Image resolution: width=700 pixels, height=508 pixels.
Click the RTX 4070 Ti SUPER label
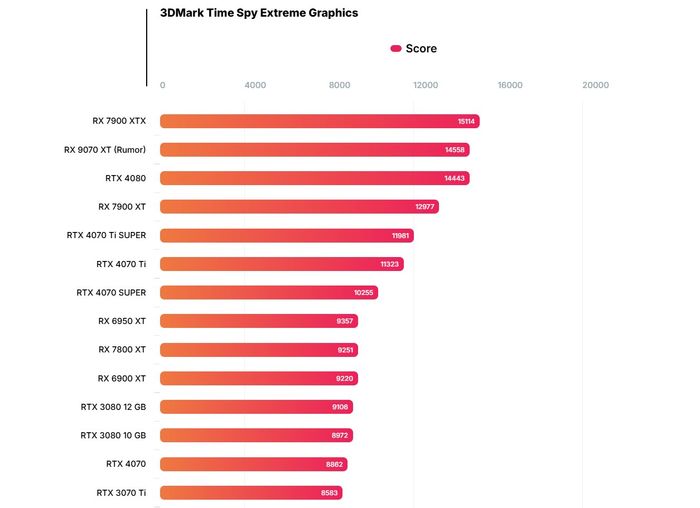click(106, 235)
